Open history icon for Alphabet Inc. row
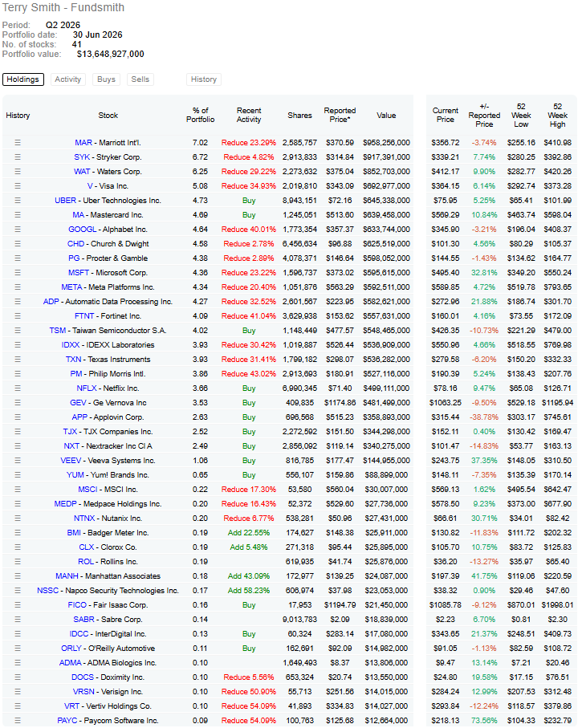Viewport: 582px width, 728px height. pyautogui.click(x=18, y=229)
